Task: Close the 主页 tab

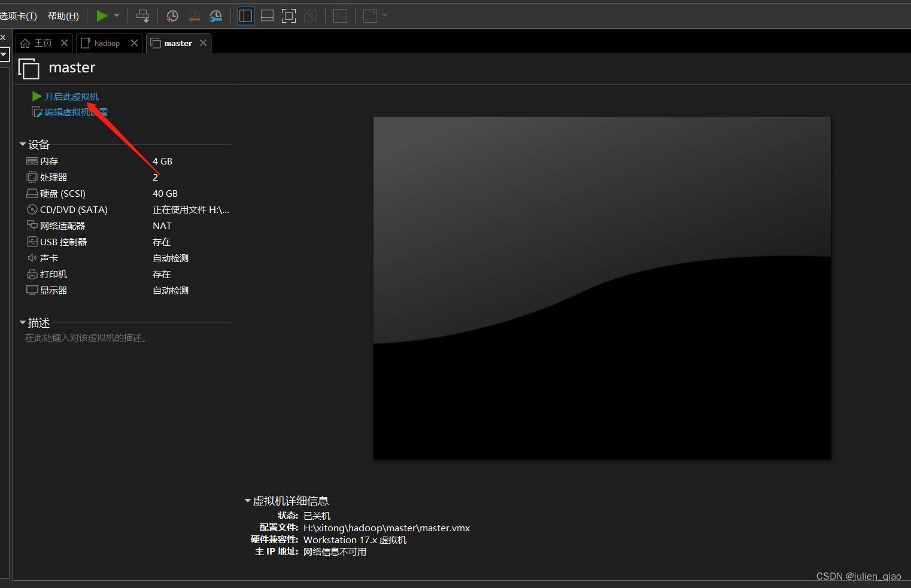Action: 64,43
